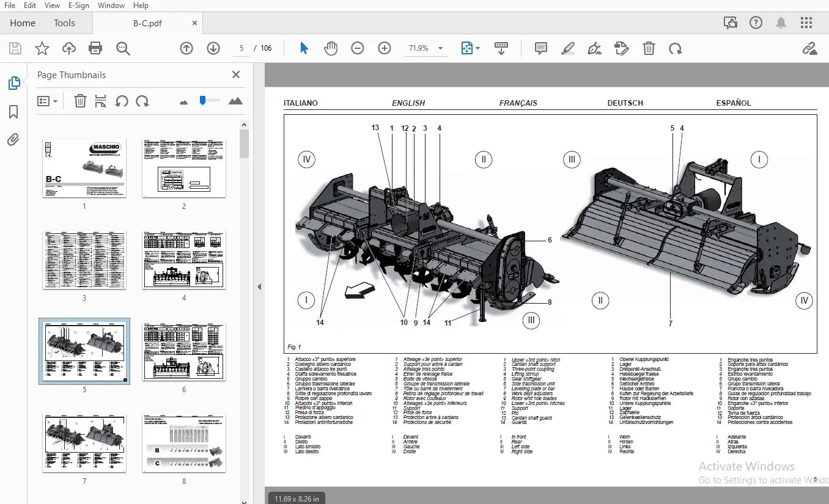Open the File menu
Image resolution: width=829 pixels, height=504 pixels.
coord(10,5)
